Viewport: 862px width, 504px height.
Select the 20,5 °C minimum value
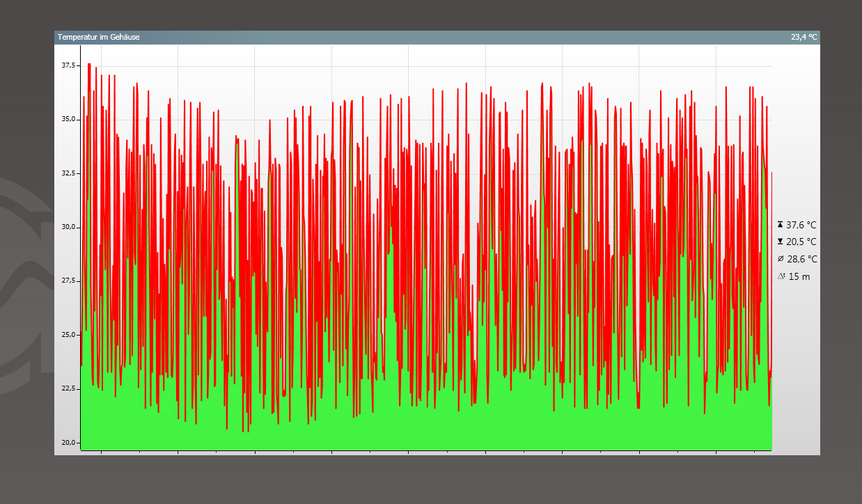pyautogui.click(x=801, y=242)
